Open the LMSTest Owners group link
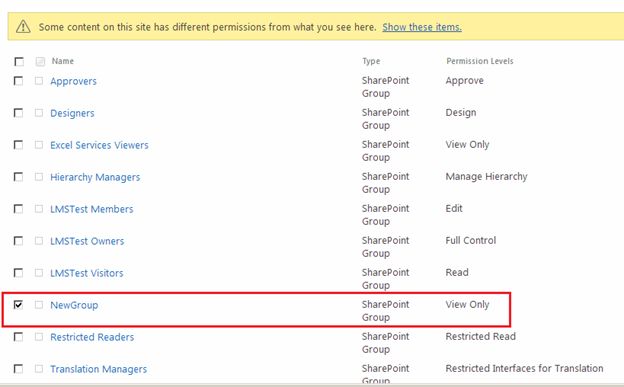Screen dimensions: 624x387 pyautogui.click(x=87, y=241)
